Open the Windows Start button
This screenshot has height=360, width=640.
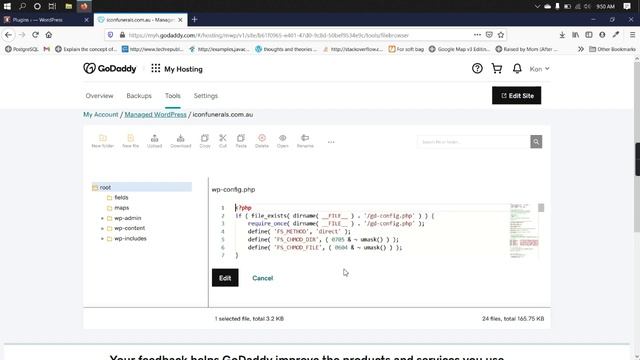(7, 6)
